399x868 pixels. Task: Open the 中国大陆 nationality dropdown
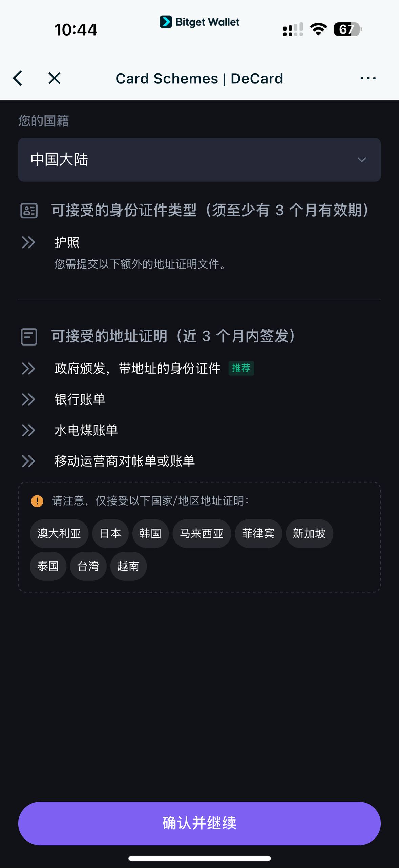(x=199, y=160)
